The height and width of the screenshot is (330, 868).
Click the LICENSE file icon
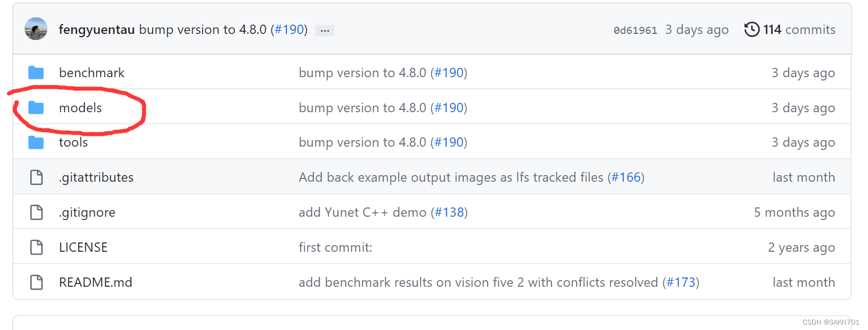[36, 247]
